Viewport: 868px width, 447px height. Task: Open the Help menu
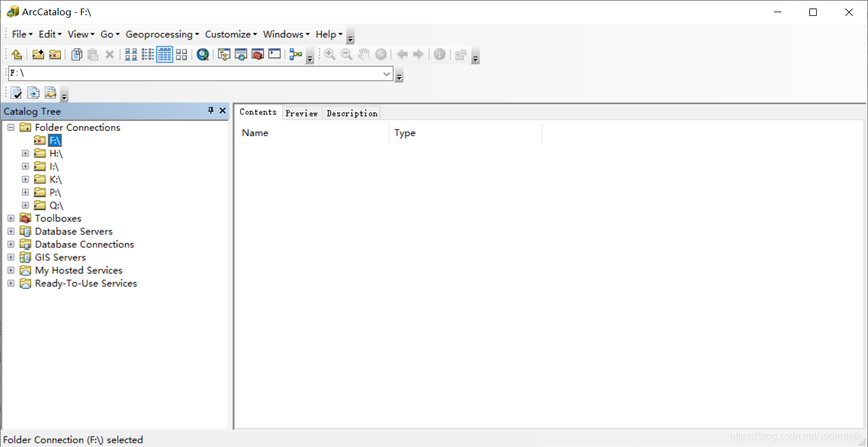pos(329,34)
